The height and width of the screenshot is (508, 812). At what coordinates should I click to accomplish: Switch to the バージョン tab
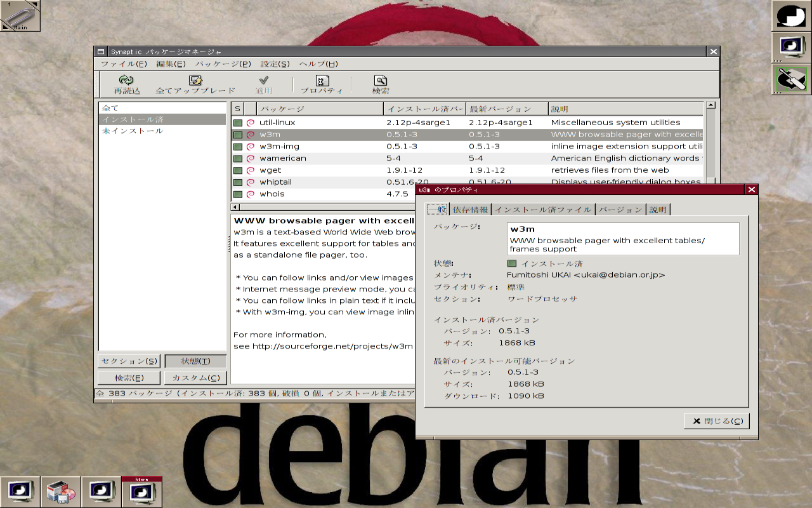(620, 210)
